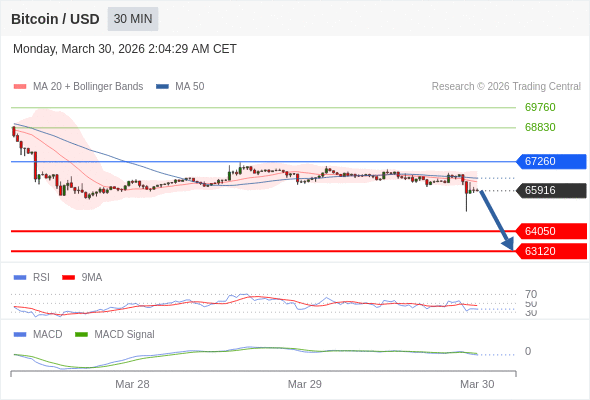Click the MACD legend label

[x=48, y=335]
